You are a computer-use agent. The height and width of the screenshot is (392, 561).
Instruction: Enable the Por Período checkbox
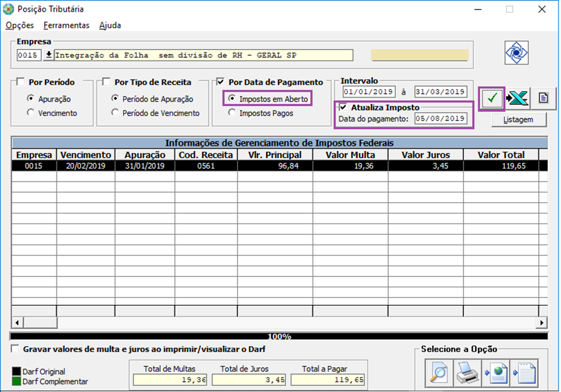(x=21, y=82)
